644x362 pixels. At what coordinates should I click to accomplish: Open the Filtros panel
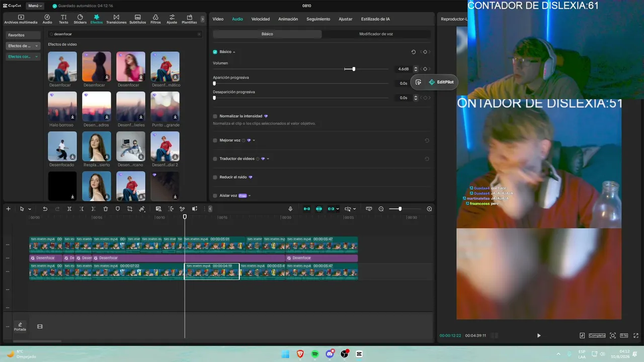point(155,19)
